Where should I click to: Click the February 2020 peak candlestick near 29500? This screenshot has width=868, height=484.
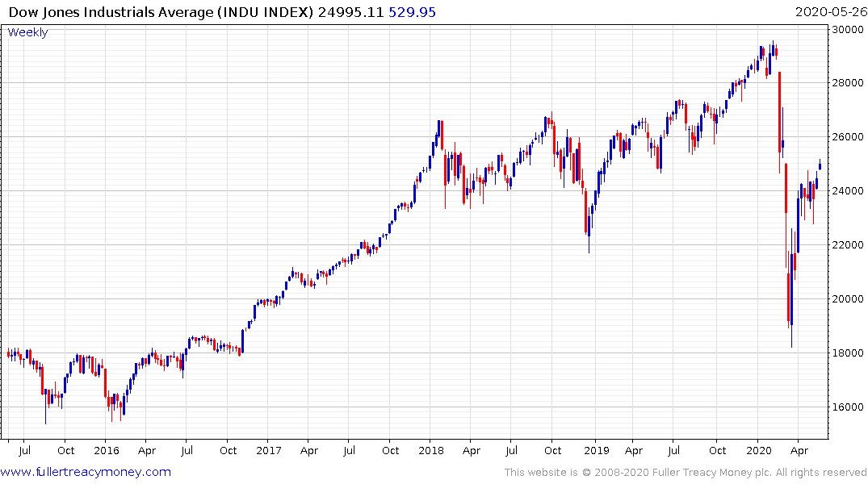[x=773, y=50]
